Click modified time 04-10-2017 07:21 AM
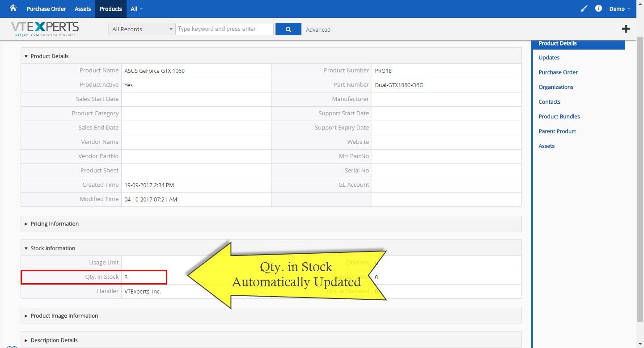The width and height of the screenshot is (644, 348). click(x=151, y=199)
